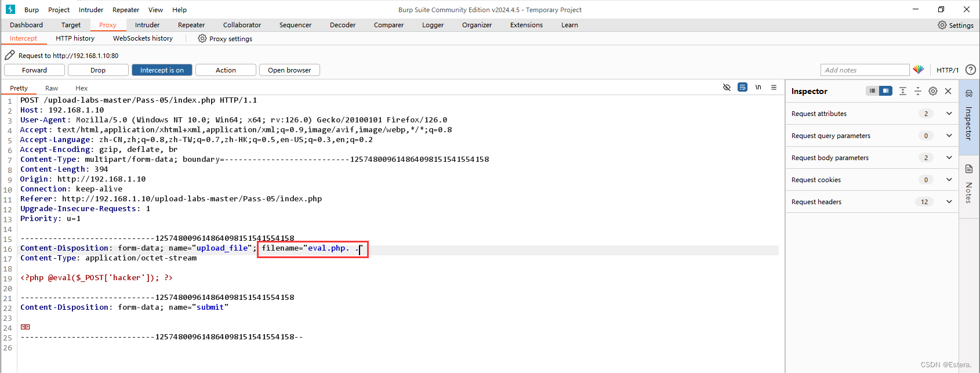Image resolution: width=980 pixels, height=373 pixels.
Task: Switch to the Organizer tab
Action: click(477, 25)
